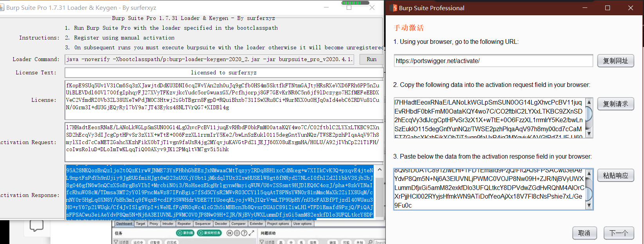Viewport: 644px width, 244px height.
Task: Maximize the Burp Suite Professional dialog
Action: (x=608, y=8)
